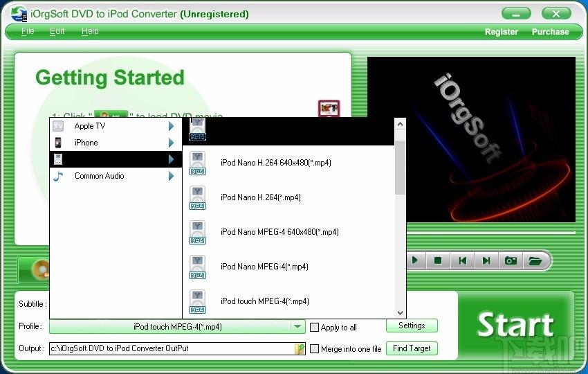The width and height of the screenshot is (588, 374).
Task: Take a snapshot with camera icon
Action: click(x=511, y=260)
